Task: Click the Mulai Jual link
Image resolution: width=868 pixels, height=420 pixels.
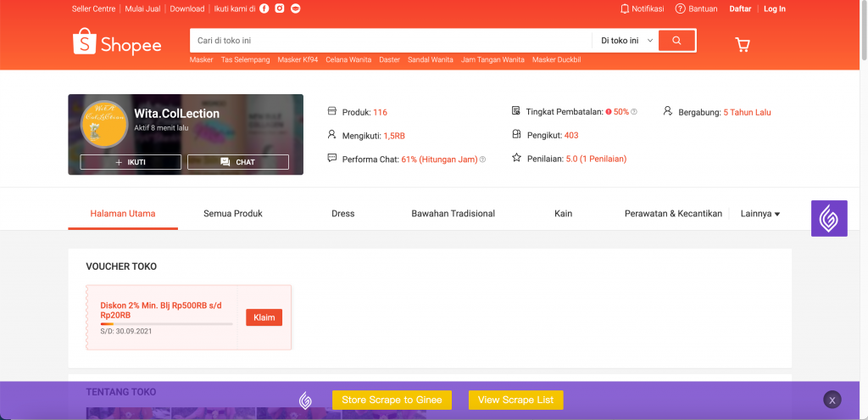Action: pyautogui.click(x=142, y=8)
